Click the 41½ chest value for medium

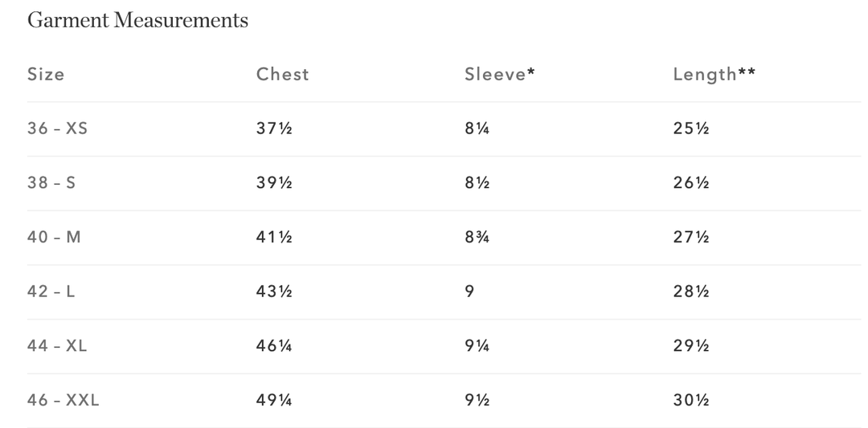click(274, 238)
